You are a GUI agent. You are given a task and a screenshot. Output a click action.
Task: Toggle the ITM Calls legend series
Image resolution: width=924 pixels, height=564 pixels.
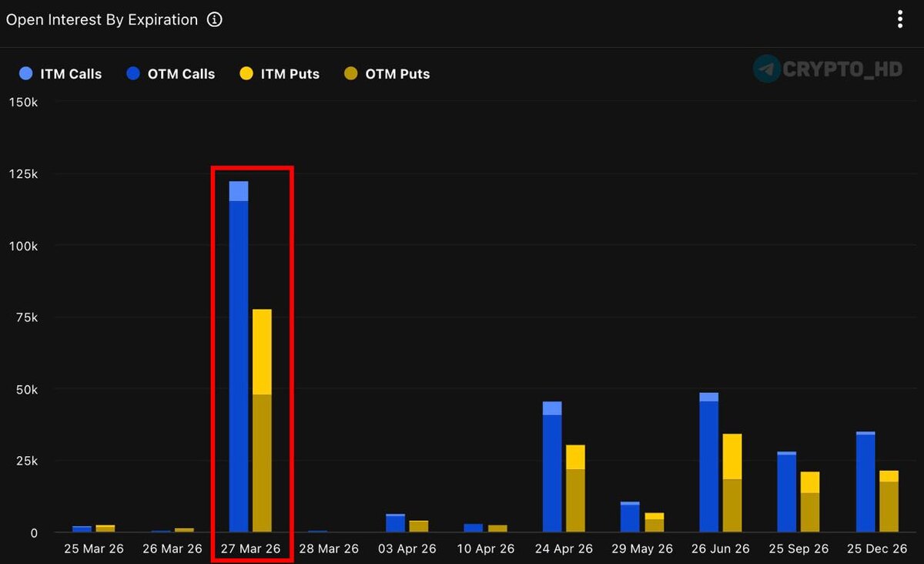click(61, 74)
